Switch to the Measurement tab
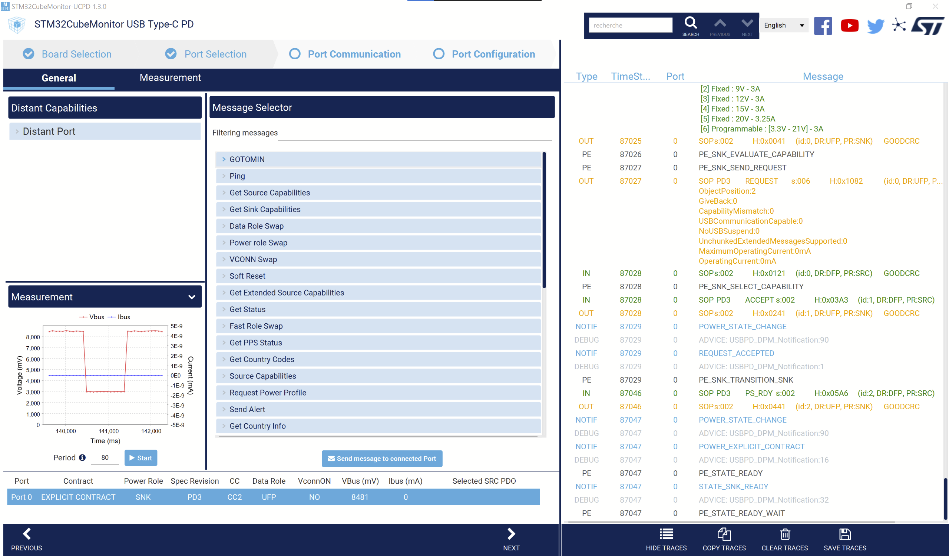The width and height of the screenshot is (949, 560). pyautogui.click(x=170, y=78)
